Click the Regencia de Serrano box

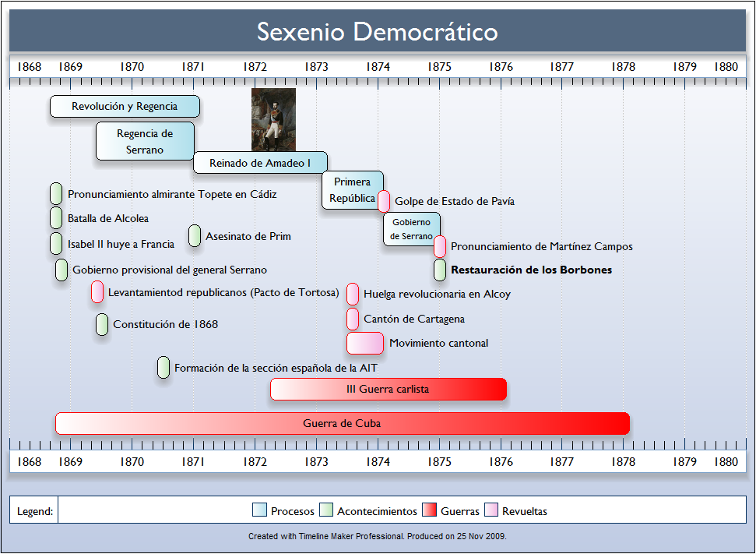[x=145, y=141]
